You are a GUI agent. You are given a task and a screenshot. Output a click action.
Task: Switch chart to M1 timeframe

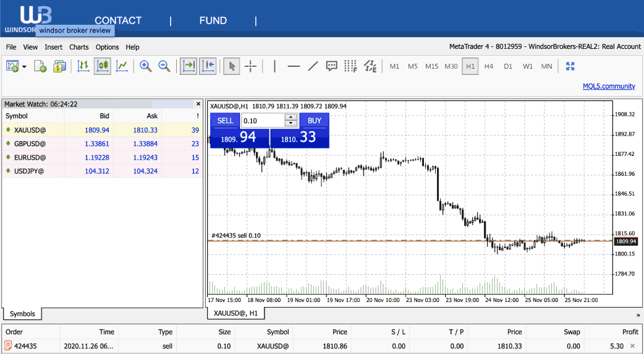tap(394, 66)
